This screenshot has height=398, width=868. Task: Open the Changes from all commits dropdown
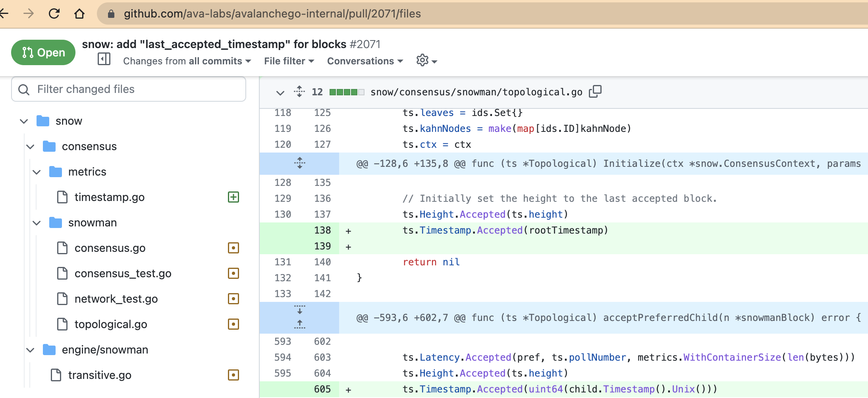[x=187, y=61]
